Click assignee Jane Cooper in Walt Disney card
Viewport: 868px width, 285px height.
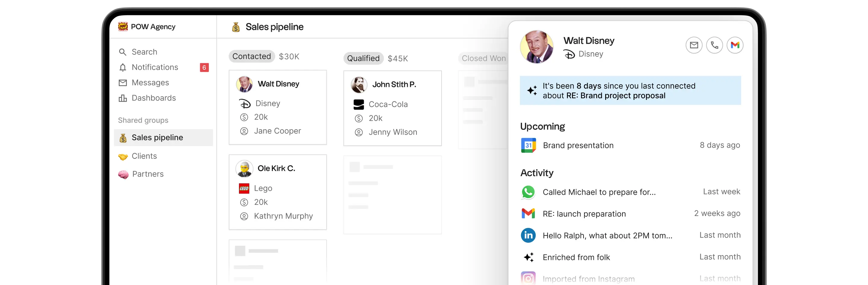pyautogui.click(x=277, y=131)
